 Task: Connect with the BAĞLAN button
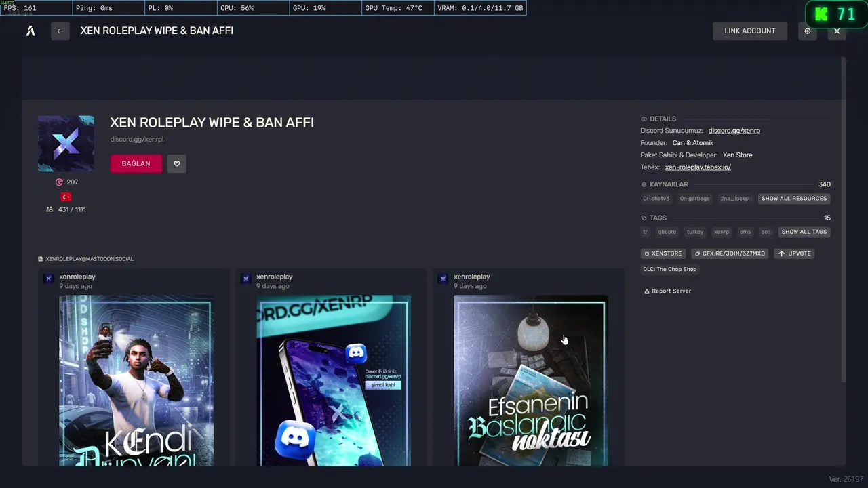coord(136,163)
